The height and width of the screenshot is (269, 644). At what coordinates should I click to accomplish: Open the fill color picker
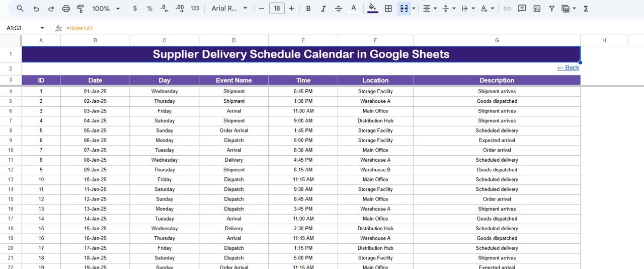coord(372,9)
